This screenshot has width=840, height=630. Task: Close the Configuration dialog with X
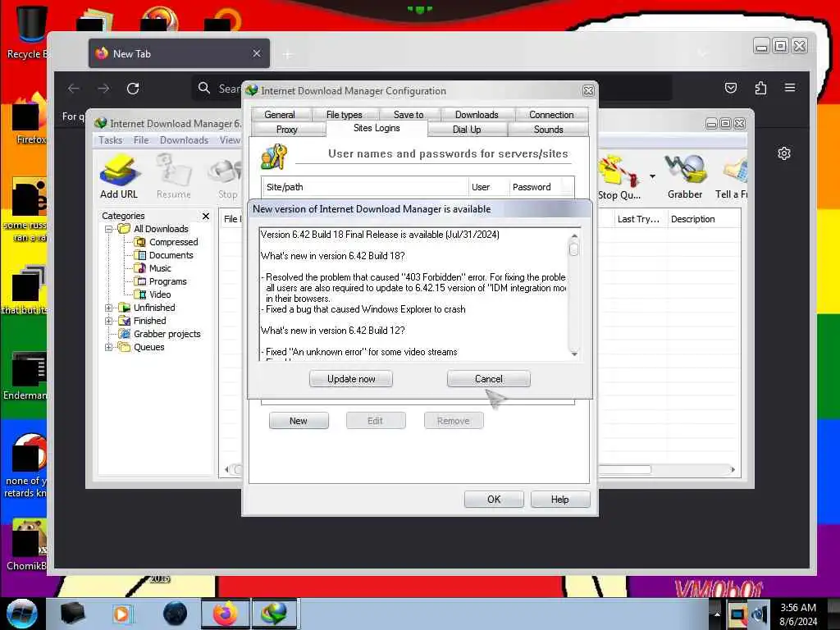(x=588, y=90)
